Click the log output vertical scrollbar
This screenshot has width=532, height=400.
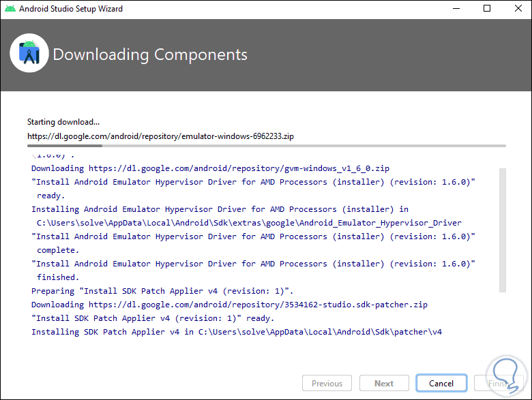tap(503, 230)
